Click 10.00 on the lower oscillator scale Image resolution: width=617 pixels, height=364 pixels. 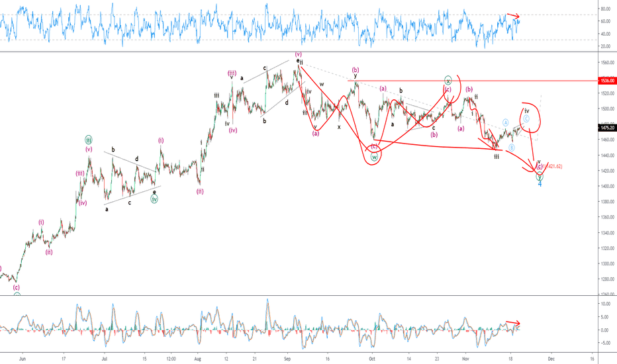[606, 304]
